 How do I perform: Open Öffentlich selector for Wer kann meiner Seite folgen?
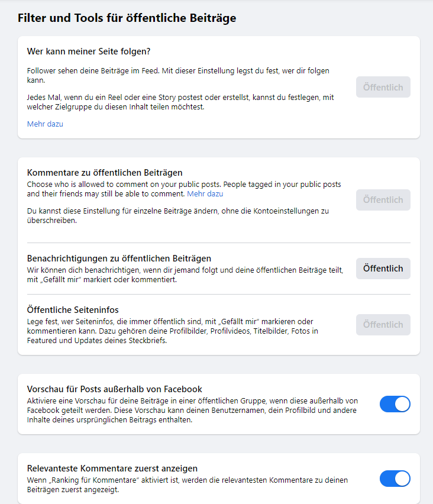pos(383,87)
